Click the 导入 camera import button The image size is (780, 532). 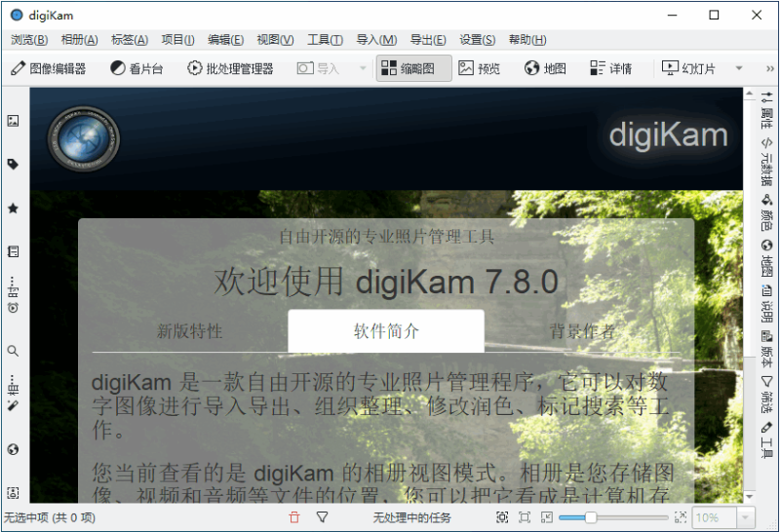tap(319, 68)
